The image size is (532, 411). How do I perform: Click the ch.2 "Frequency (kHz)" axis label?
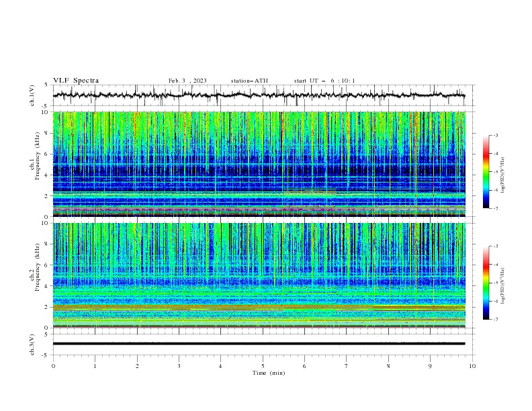(x=38, y=267)
